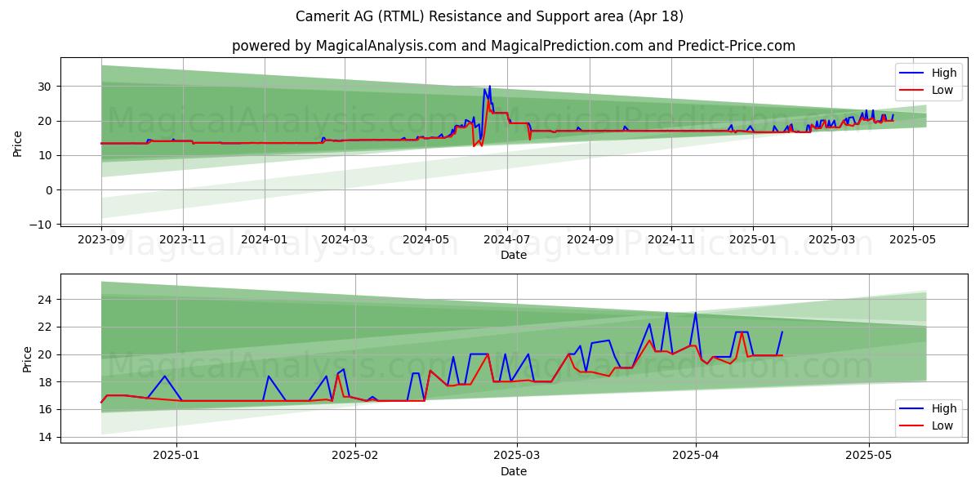
Task: Click the red Low line swatch in bottom legend
Action: click(x=911, y=426)
